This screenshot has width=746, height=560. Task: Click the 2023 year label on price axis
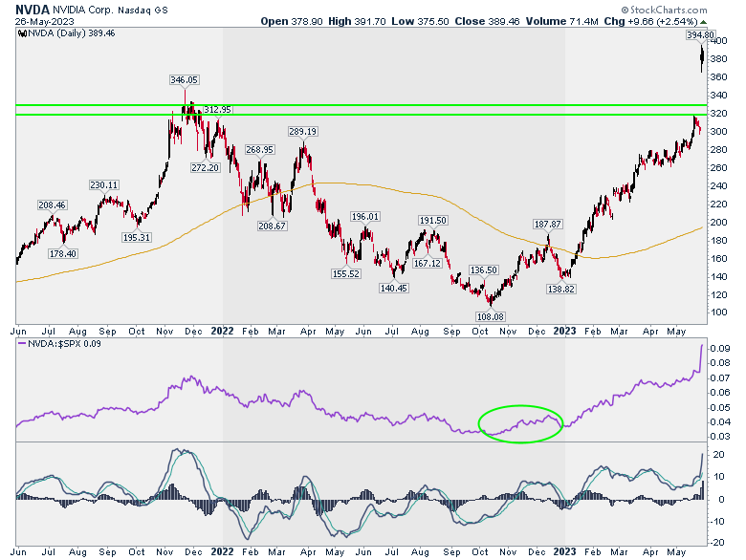tap(564, 331)
